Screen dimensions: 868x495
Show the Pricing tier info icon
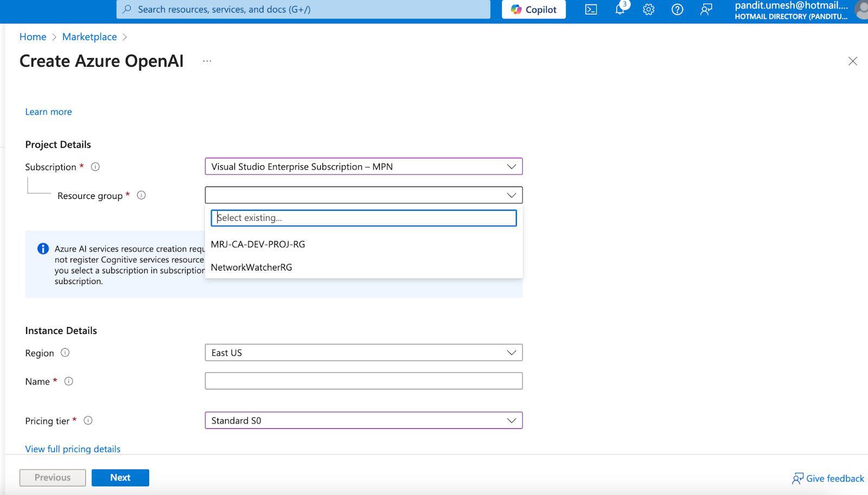(x=88, y=421)
